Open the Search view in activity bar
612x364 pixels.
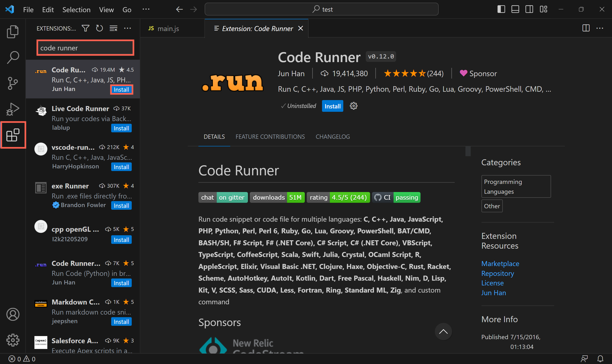(x=12, y=57)
